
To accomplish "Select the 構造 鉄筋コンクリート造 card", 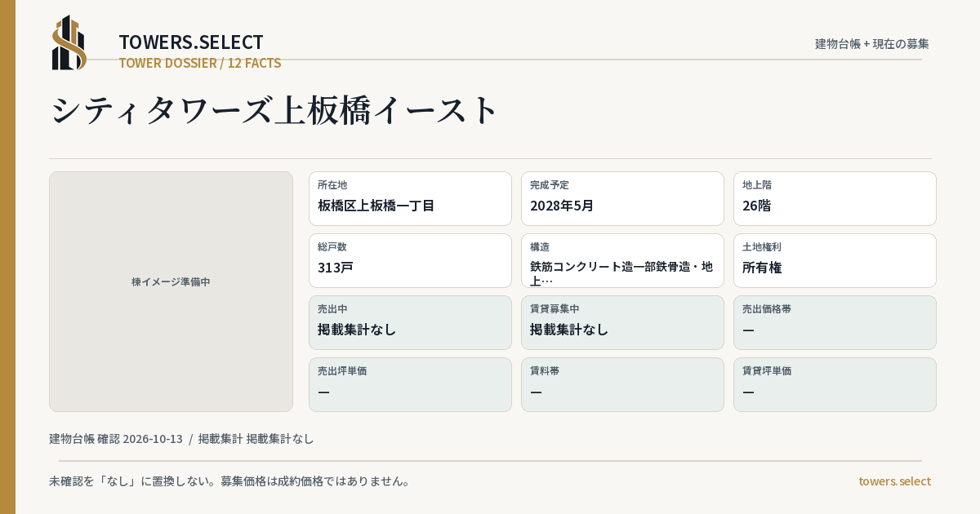I will [x=622, y=260].
